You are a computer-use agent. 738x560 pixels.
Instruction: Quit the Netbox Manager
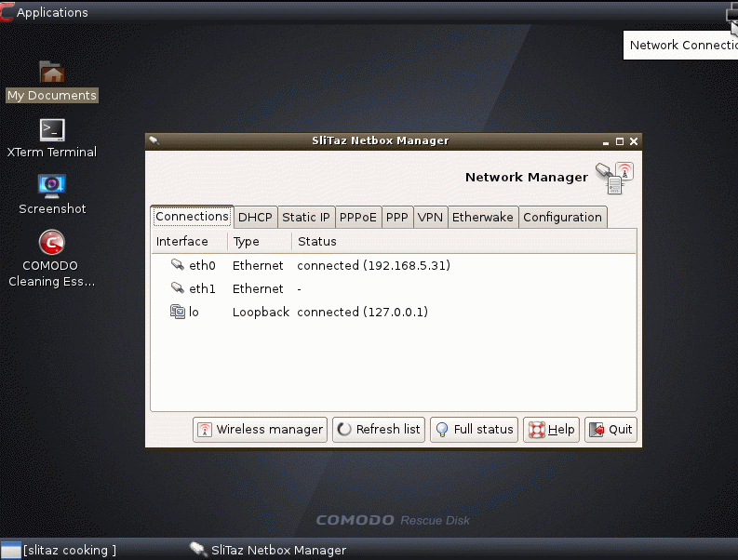pos(611,430)
